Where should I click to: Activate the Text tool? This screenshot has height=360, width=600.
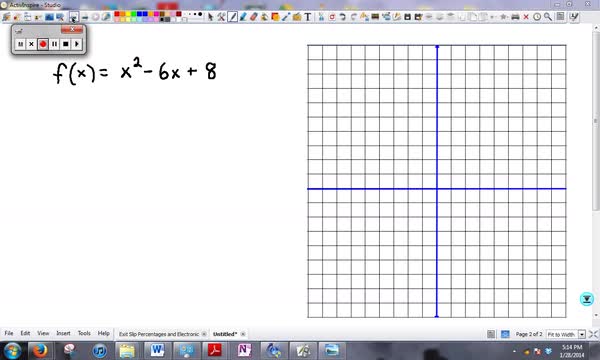point(308,17)
